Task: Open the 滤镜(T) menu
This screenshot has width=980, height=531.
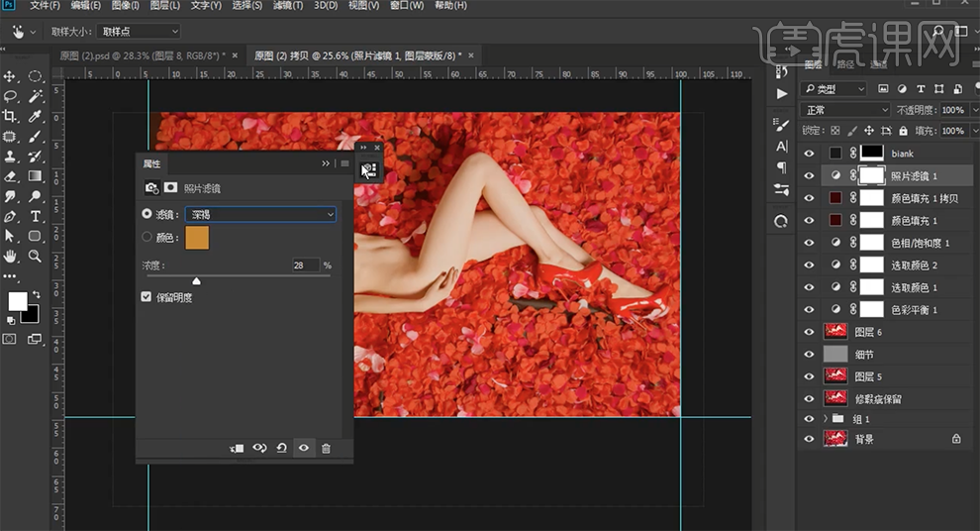Action: pos(288,6)
